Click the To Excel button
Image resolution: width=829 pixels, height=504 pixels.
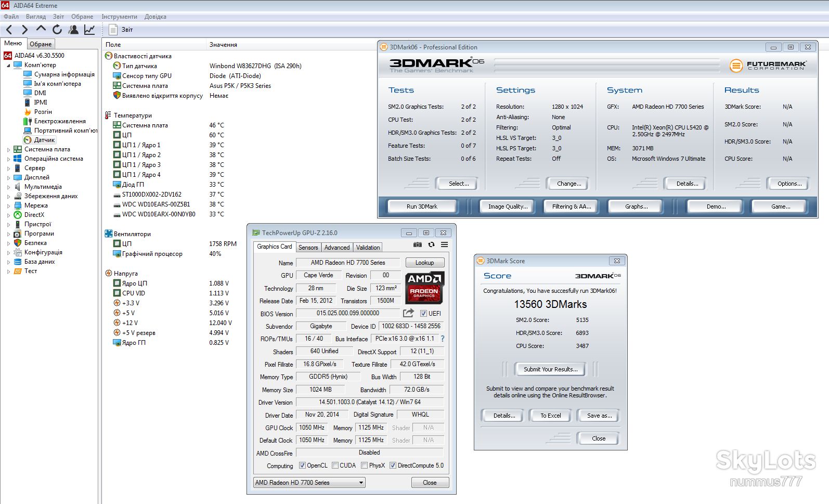click(550, 416)
